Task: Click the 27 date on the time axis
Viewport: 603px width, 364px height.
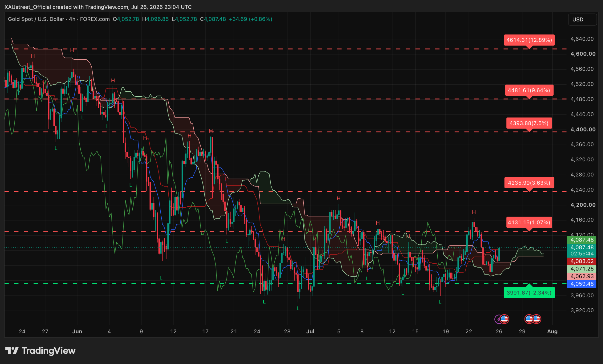Action: 45,331
